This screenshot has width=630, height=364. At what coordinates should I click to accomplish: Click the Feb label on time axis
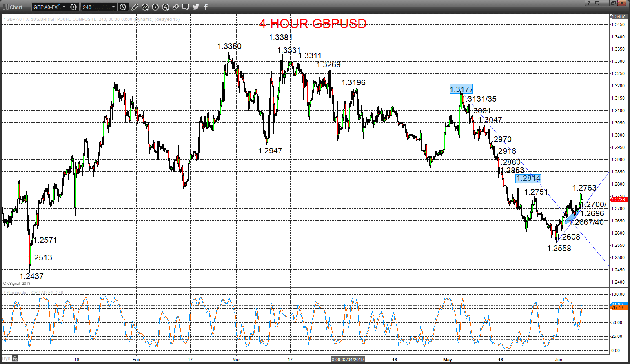point(136,360)
